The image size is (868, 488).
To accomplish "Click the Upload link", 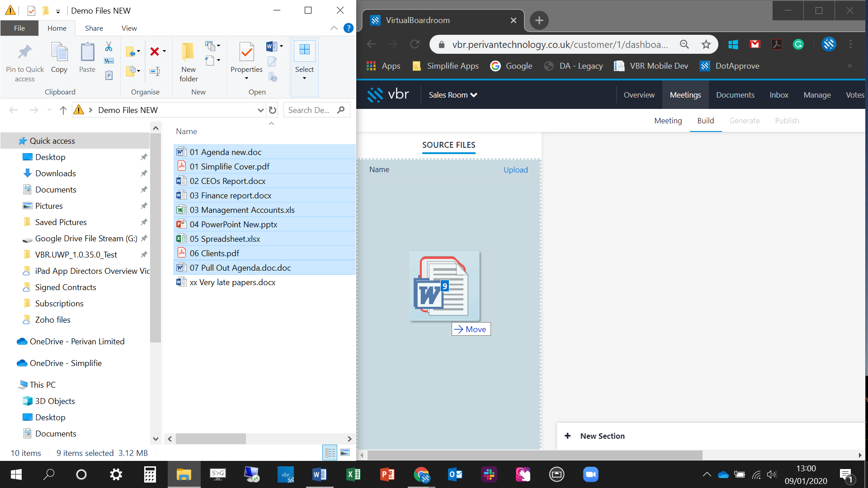I will [516, 170].
